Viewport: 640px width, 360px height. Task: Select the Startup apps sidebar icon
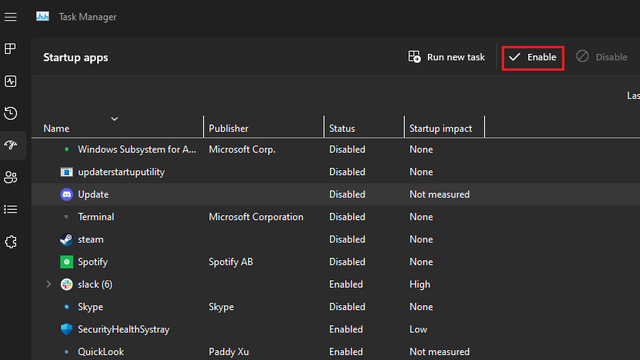pos(11,145)
